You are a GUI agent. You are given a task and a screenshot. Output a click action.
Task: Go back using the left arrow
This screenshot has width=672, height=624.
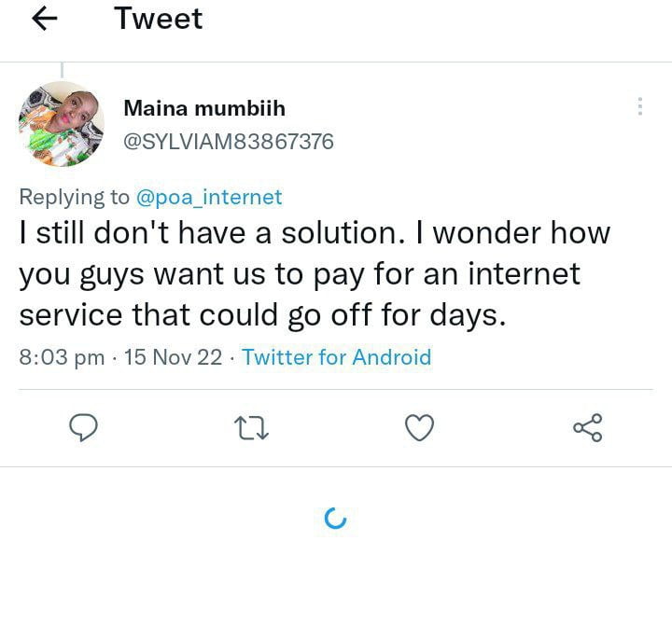point(45,20)
